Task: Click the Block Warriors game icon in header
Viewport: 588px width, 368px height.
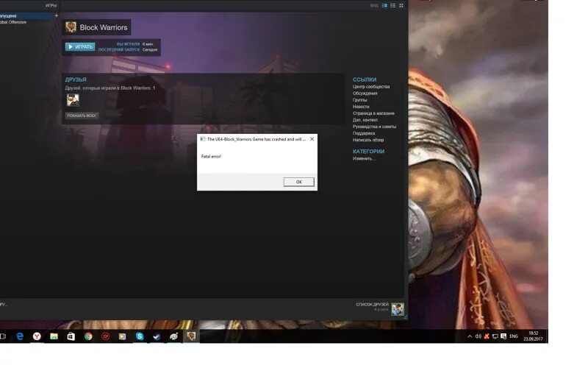Action: click(x=71, y=27)
